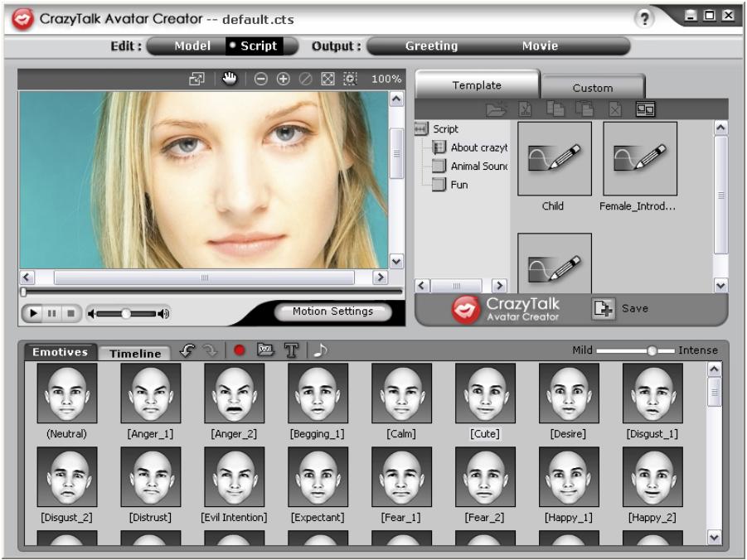747x560 pixels.
Task: Click the undo arrow icon
Action: point(187,351)
